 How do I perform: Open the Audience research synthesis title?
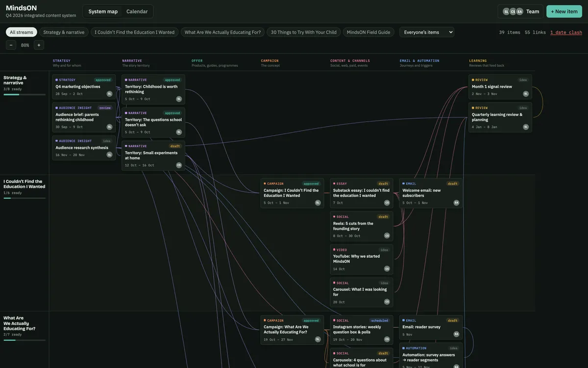coord(82,148)
